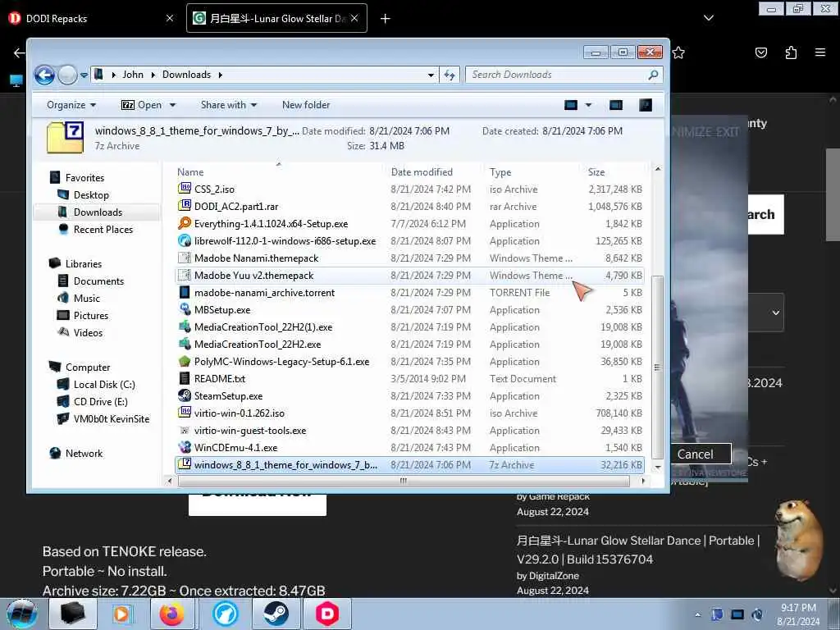Screen dimensions: 840x630
Task: Select Network in the navigation pane
Action: coord(84,453)
